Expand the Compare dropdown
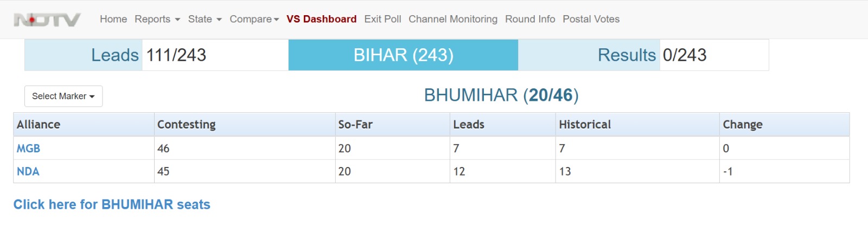Screen dimensions: 868x232 (x=254, y=19)
